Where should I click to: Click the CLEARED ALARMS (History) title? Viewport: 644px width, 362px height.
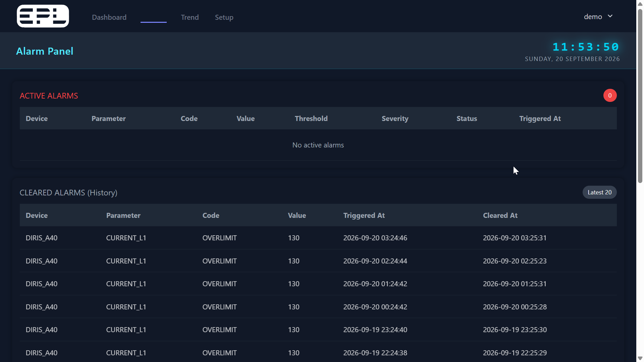68,193
